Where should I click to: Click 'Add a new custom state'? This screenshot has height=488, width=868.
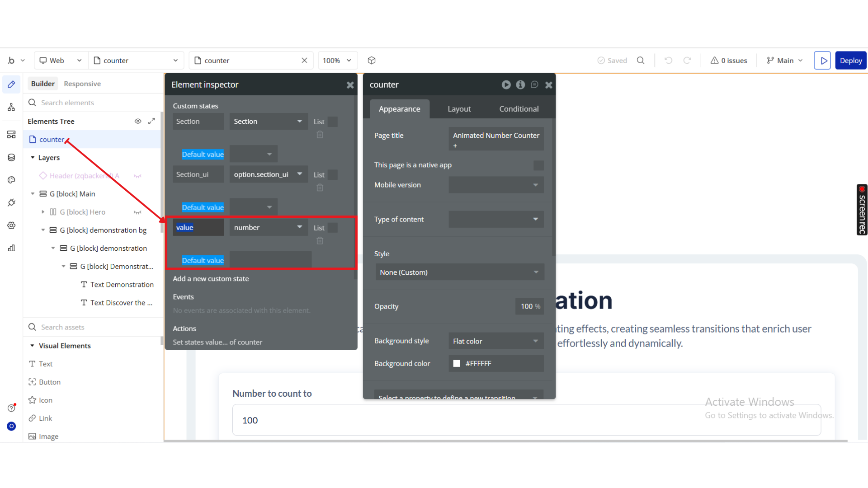(211, 279)
